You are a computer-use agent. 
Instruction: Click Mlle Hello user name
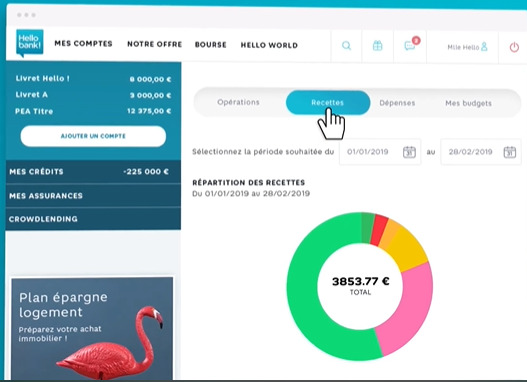(463, 47)
